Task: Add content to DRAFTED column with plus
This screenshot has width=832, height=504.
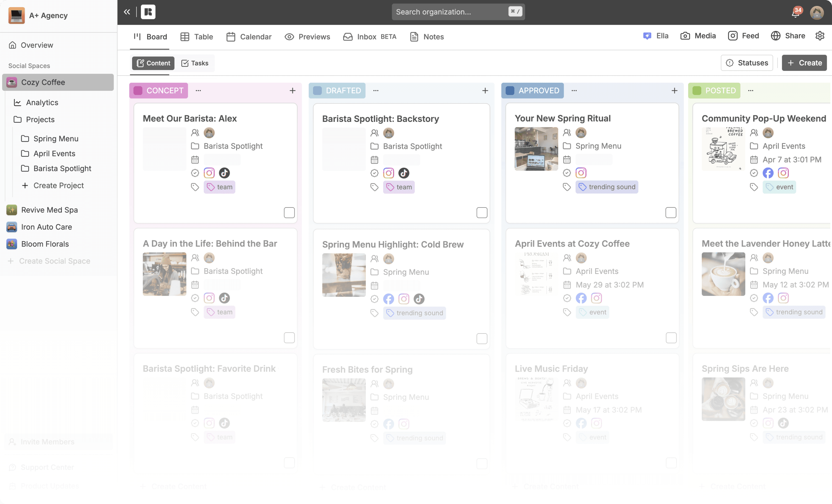Action: tap(485, 91)
